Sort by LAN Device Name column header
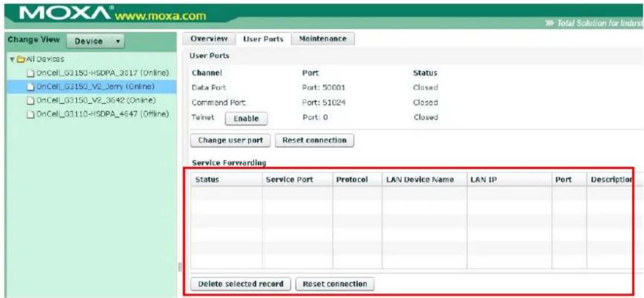The width and height of the screenshot is (644, 298). coord(425,180)
